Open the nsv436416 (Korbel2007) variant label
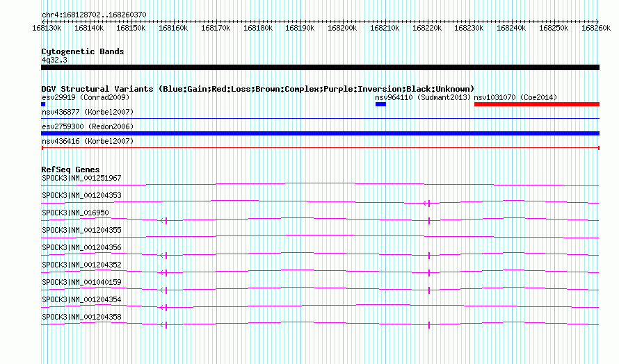 (88, 141)
